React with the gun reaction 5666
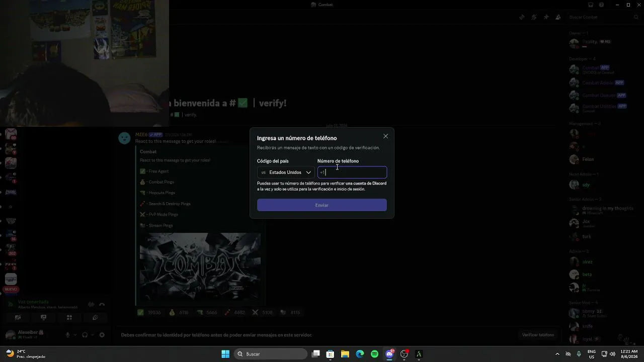This screenshot has height=362, width=644. point(207,312)
